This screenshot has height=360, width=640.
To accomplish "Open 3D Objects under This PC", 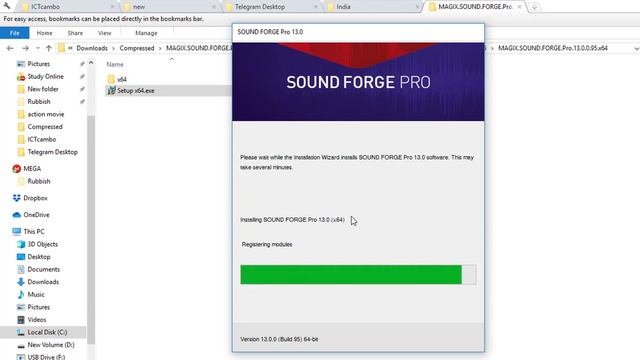I will pyautogui.click(x=42, y=244).
